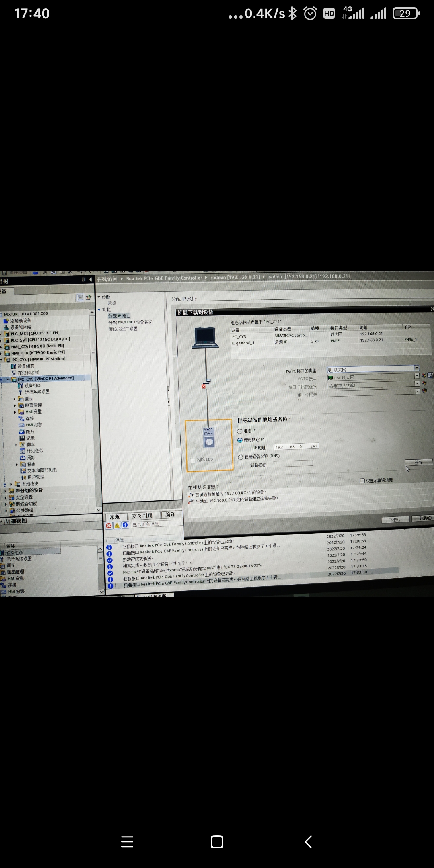The width and height of the screenshot is (434, 868).
Task: Open 设备和网络 in the project tree
Action: (20, 327)
